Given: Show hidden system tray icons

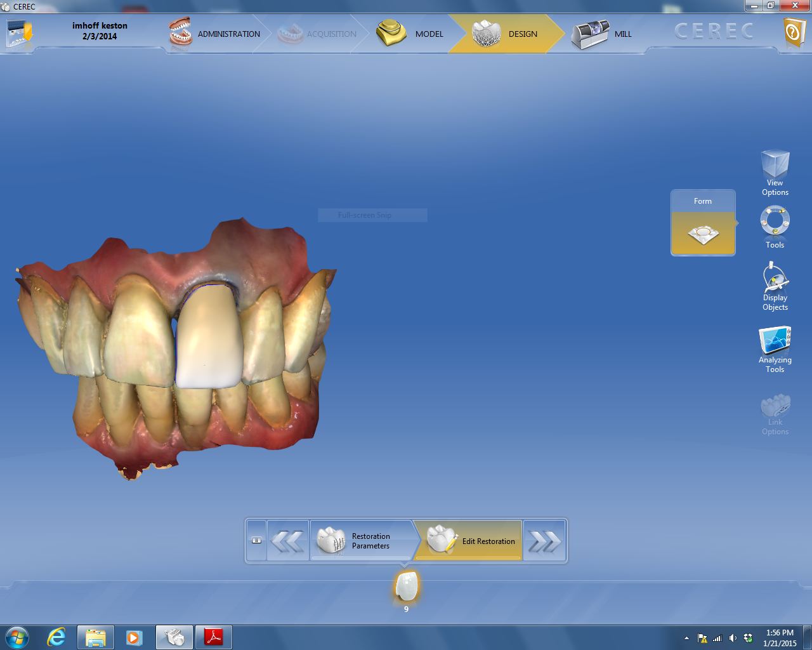Looking at the screenshot, I should point(686,638).
